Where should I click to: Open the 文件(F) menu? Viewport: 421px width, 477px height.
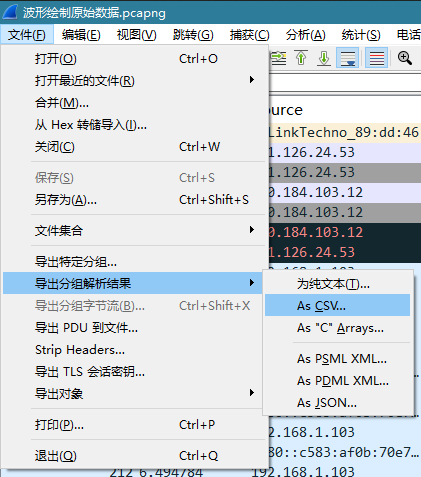pyautogui.click(x=27, y=34)
